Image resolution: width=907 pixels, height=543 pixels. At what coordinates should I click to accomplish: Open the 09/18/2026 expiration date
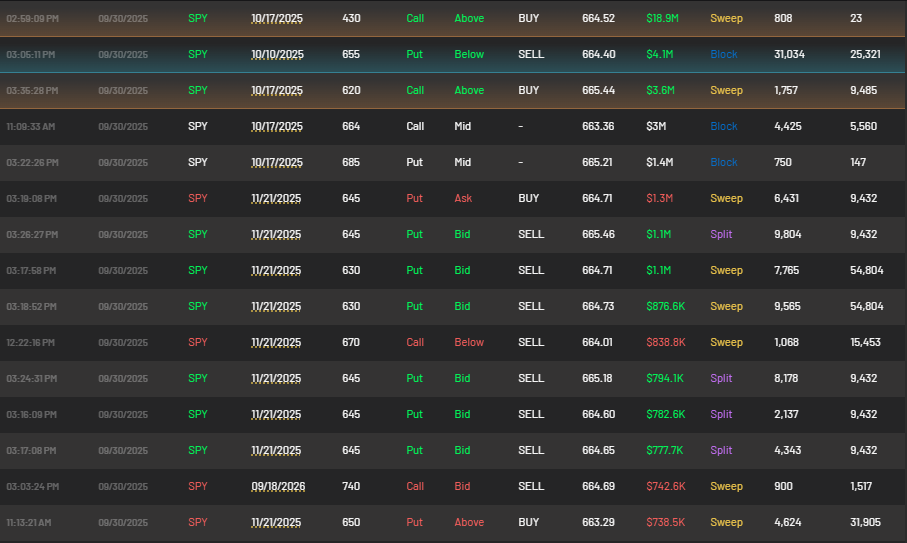pyautogui.click(x=278, y=486)
